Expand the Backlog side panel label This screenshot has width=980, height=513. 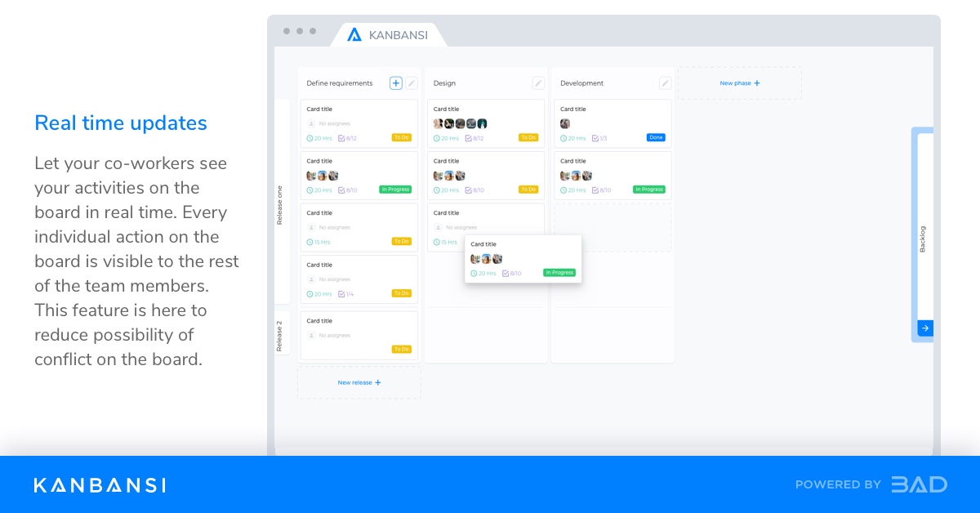tap(923, 239)
